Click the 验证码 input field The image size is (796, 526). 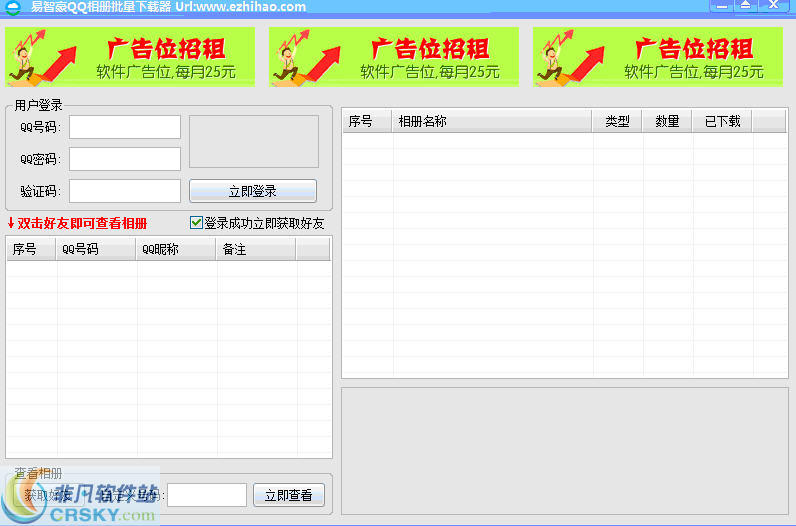[125, 191]
